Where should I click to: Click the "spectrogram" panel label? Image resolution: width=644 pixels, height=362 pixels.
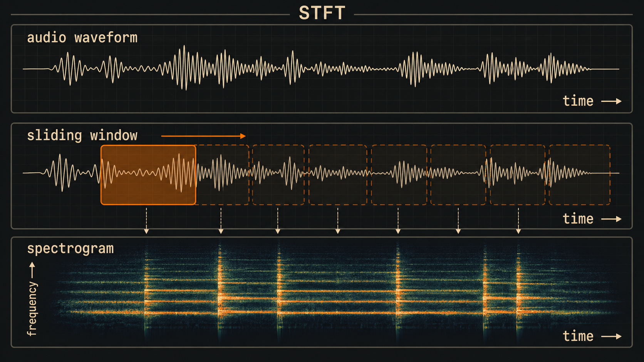coord(70,249)
